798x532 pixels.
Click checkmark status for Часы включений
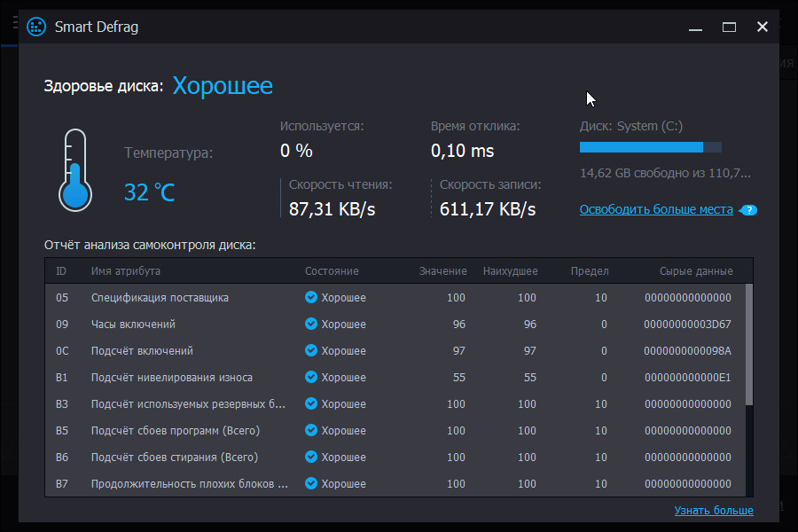[x=309, y=324]
